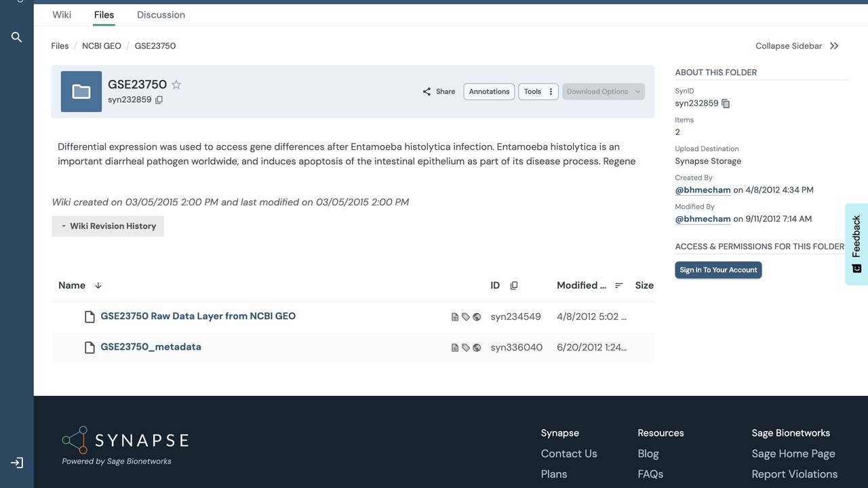
Task: Click file icon beside GSE23750_metadata
Action: coord(90,348)
